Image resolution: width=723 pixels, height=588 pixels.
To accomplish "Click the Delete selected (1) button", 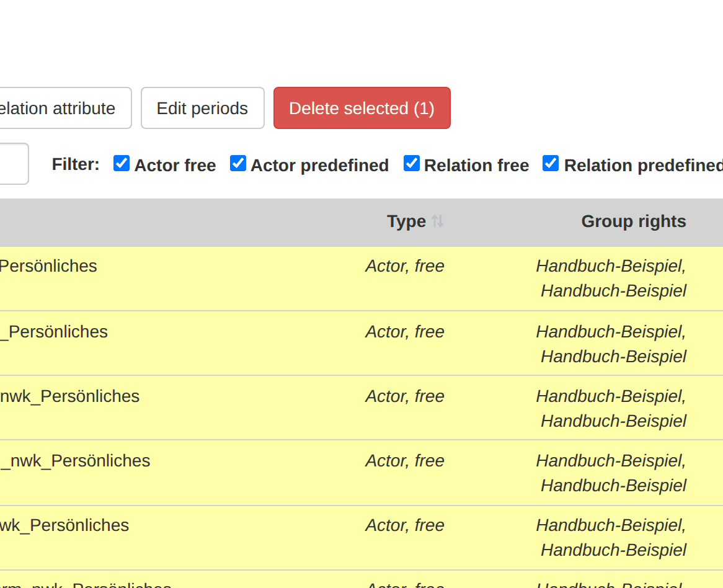I will point(362,108).
